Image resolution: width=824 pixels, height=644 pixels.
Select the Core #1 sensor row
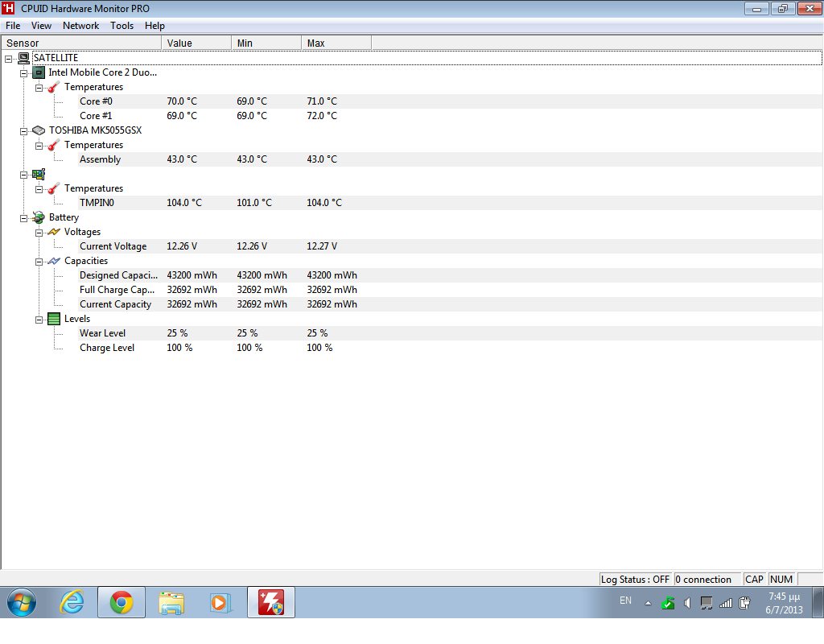click(450, 116)
